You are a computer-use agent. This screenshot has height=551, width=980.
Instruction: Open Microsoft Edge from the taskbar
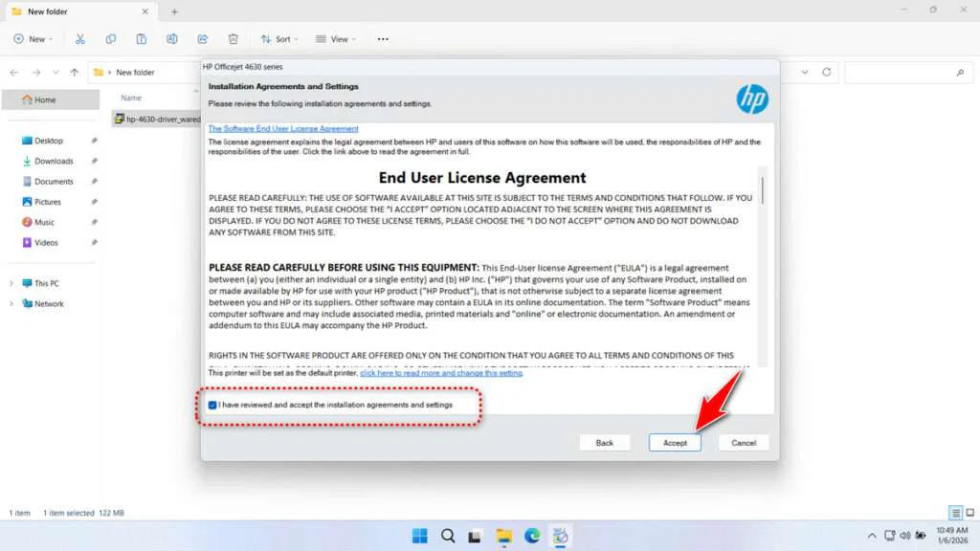532,536
